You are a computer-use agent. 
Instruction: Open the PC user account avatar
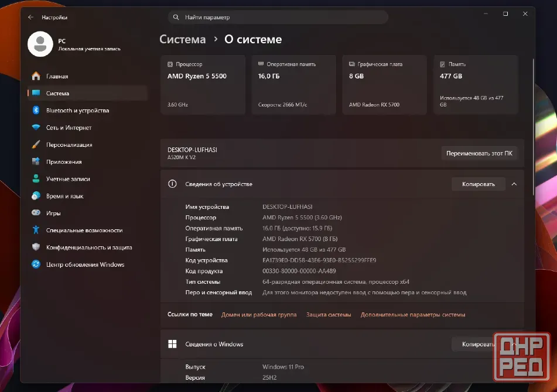pos(40,44)
